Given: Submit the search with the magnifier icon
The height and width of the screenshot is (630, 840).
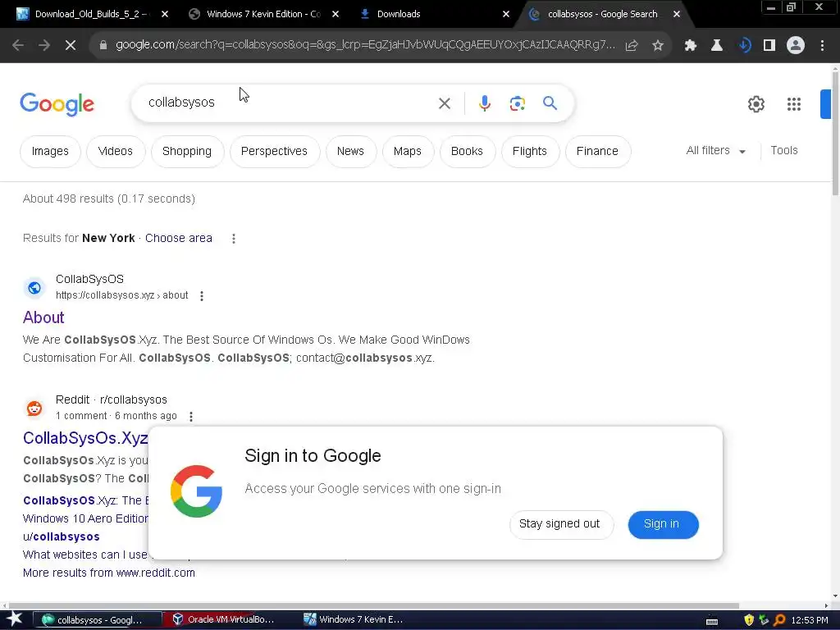Looking at the screenshot, I should (x=550, y=103).
